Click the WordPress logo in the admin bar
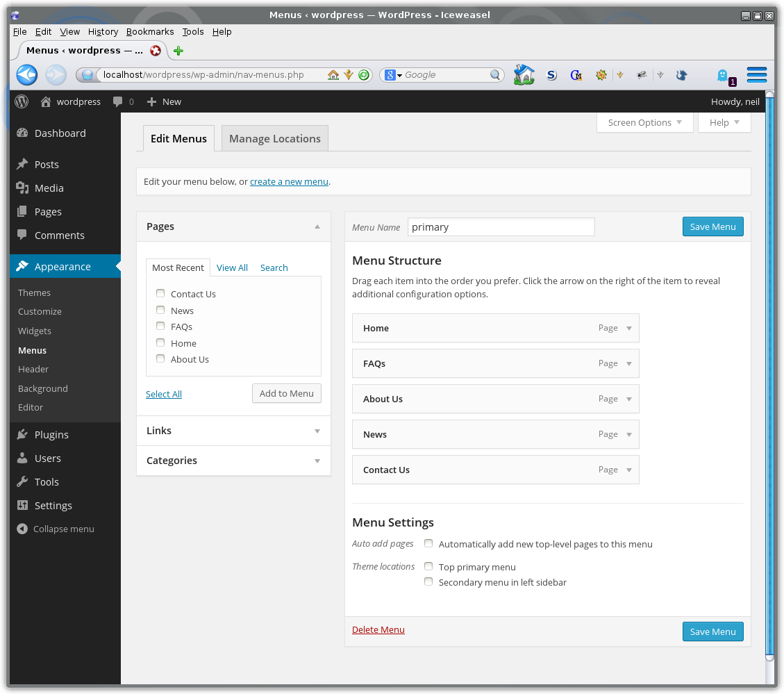This screenshot has height=694, width=784. pyautogui.click(x=22, y=101)
